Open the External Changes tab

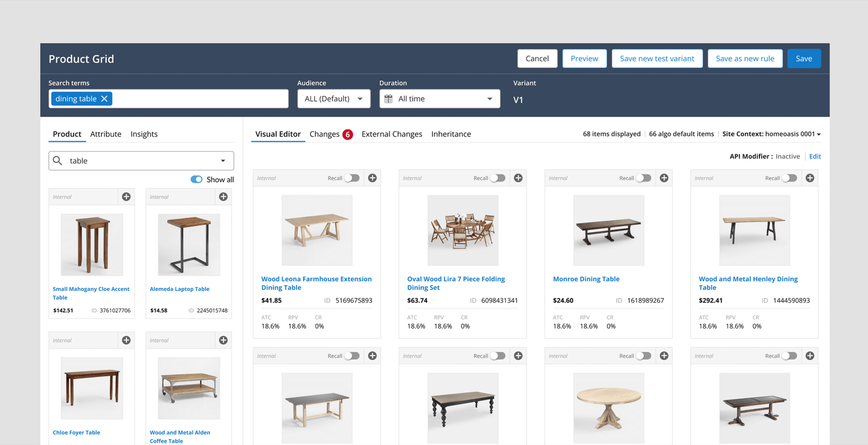(392, 134)
